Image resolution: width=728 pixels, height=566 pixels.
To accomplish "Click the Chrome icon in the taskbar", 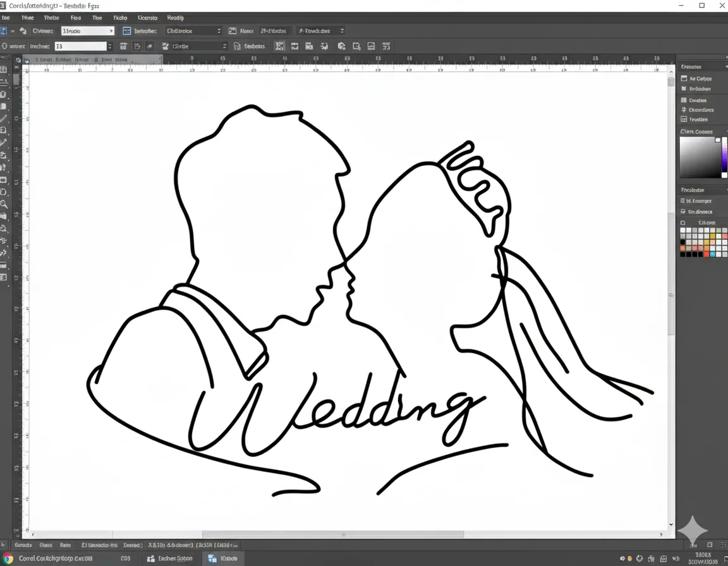I will [8, 558].
